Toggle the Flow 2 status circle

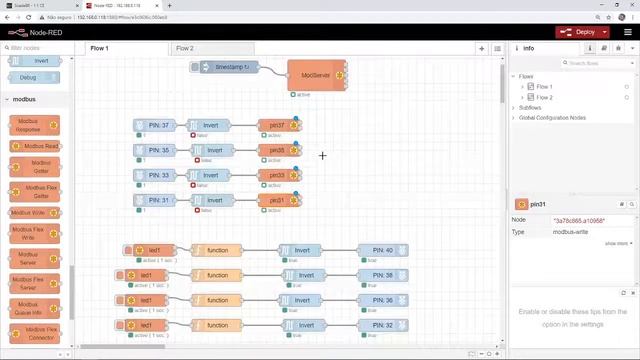[x=627, y=98]
